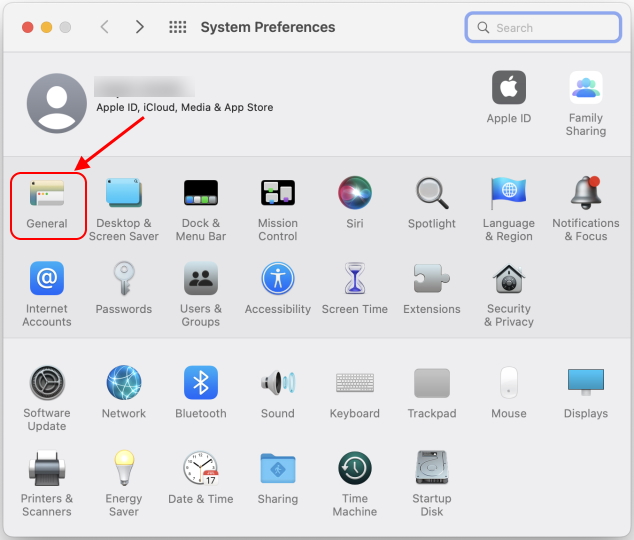Open Network preferences
Image resolution: width=634 pixels, height=540 pixels.
(124, 392)
